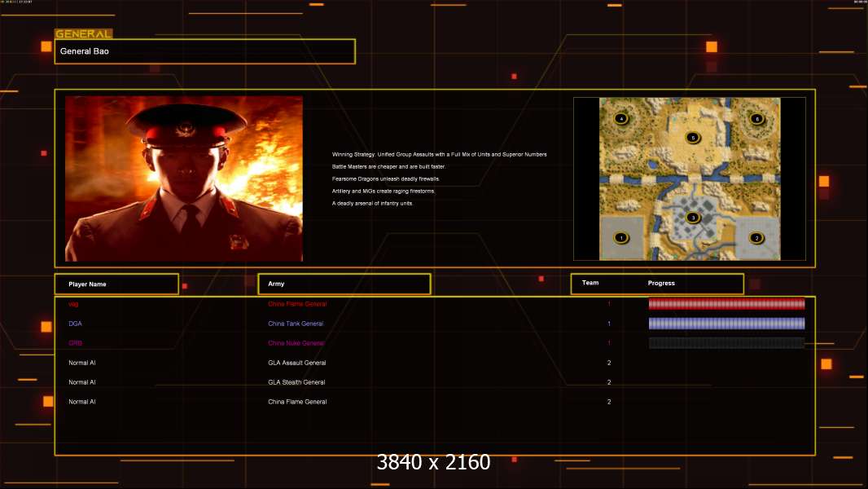Click start position marker 2 on the minimap
The height and width of the screenshot is (489, 868).
tap(756, 238)
